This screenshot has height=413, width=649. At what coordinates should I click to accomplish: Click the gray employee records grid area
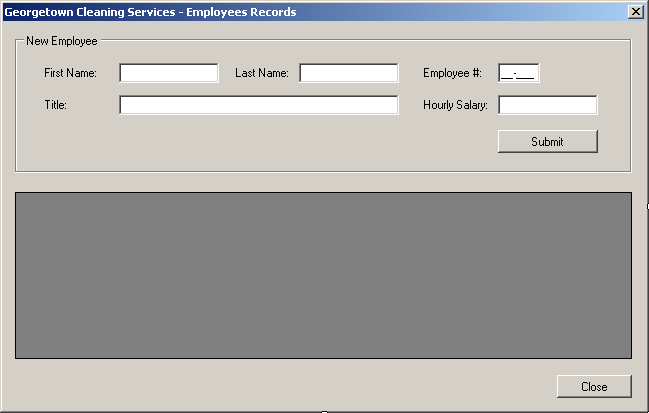[x=323, y=275]
